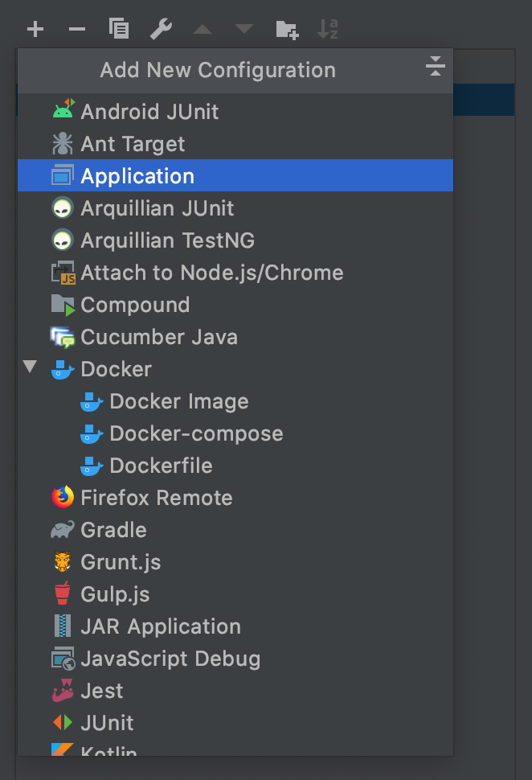Click the Firefox Remote fox icon

click(x=63, y=498)
